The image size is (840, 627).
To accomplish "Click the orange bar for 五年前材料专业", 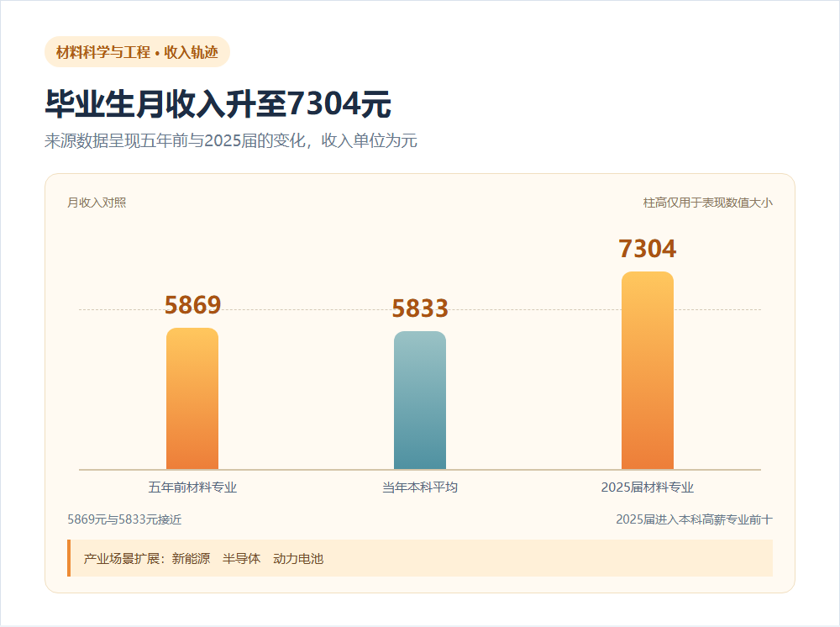I will click(x=192, y=398).
